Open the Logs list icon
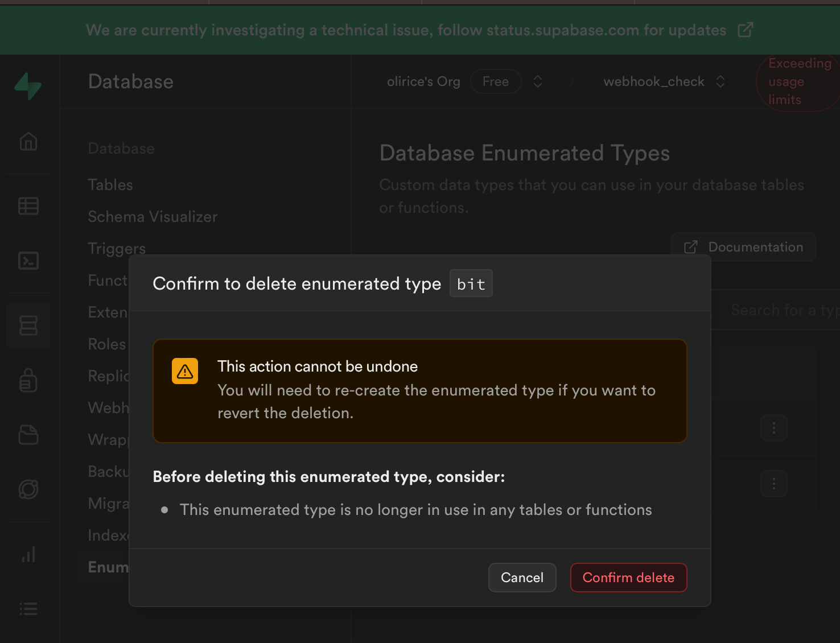Viewport: 840px width, 643px height. [28, 608]
